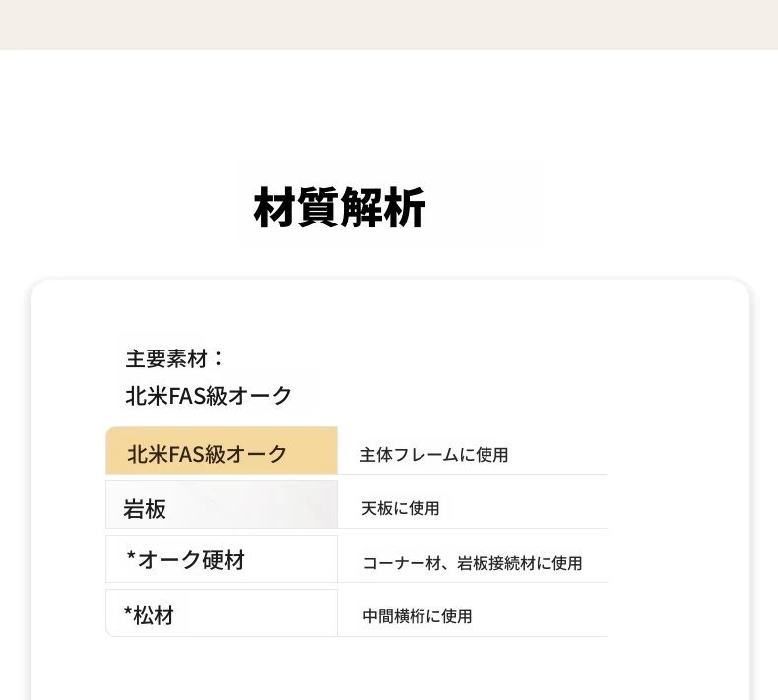Image resolution: width=778 pixels, height=700 pixels.
Task: Click 北米FAS級オーク text under 主要素材
Action: point(208,396)
